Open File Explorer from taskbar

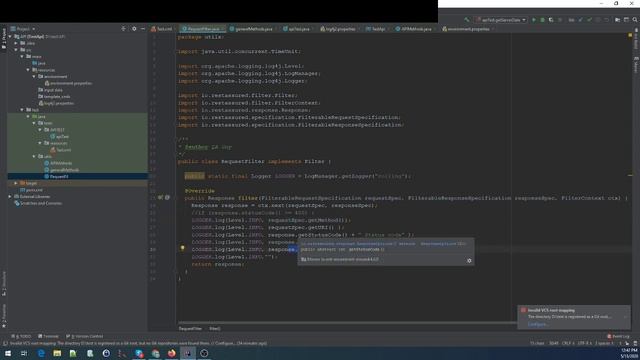57,353
